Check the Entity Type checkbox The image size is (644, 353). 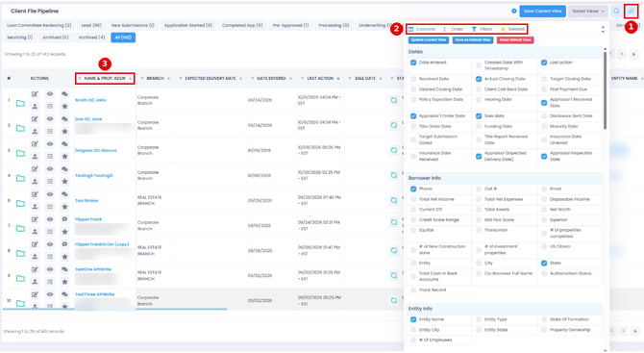click(479, 319)
